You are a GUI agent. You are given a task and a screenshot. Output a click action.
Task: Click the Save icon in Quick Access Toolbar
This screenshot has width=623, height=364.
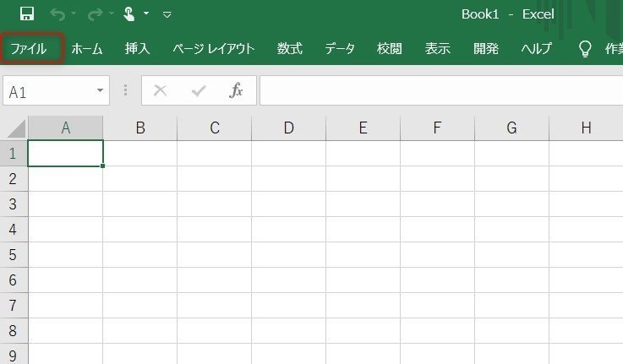[x=26, y=14]
